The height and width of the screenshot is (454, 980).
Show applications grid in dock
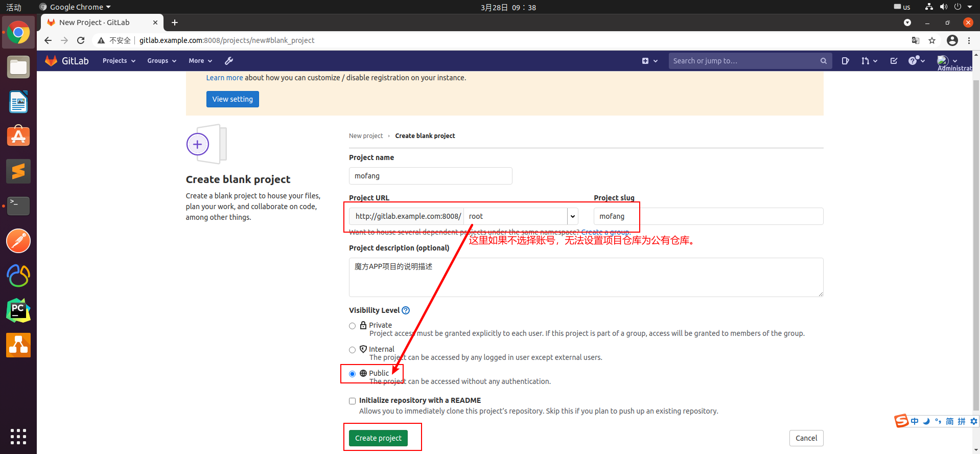(x=18, y=437)
